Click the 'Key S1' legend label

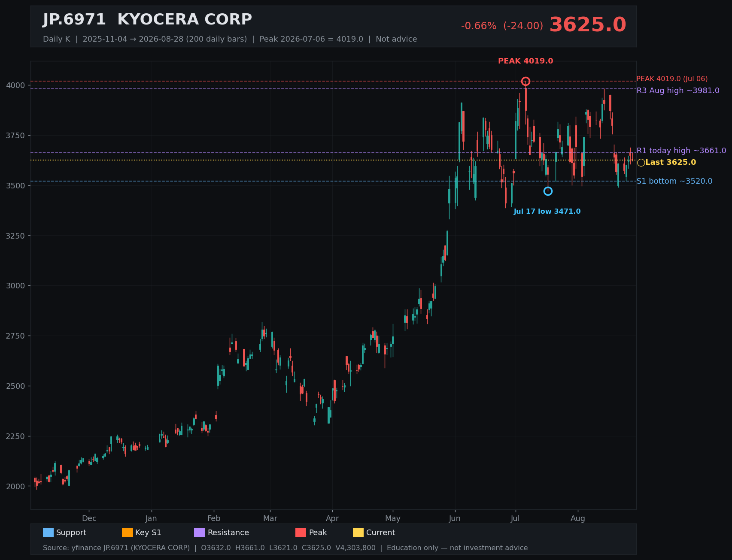[x=148, y=533]
